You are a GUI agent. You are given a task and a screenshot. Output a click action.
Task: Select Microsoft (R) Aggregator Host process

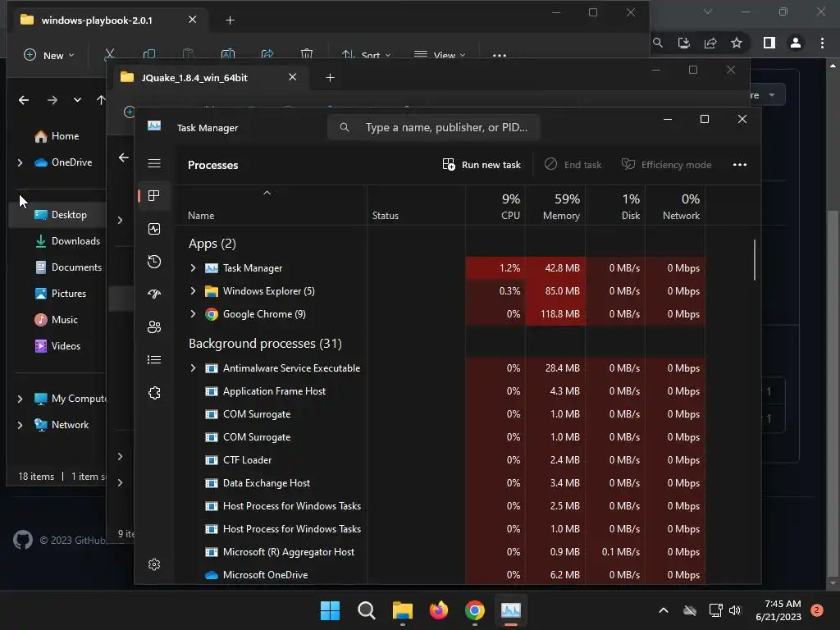(x=440, y=552)
